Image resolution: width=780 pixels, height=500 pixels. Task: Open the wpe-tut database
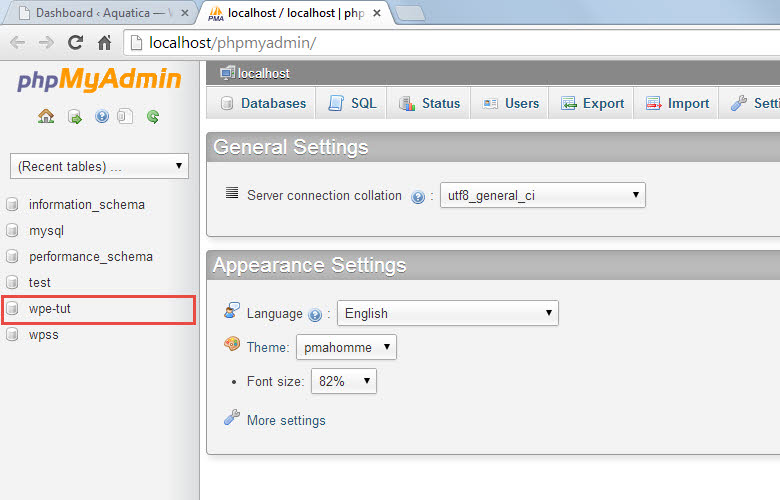pyautogui.click(x=50, y=308)
